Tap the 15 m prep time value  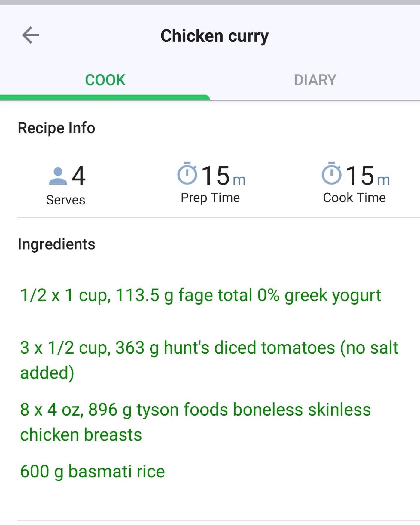coord(223,176)
